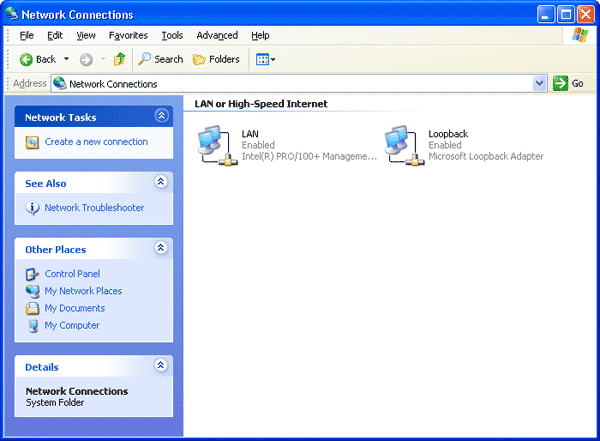Viewport: 600px width, 441px height.
Task: Click the My Computer icon
Action: click(33, 326)
